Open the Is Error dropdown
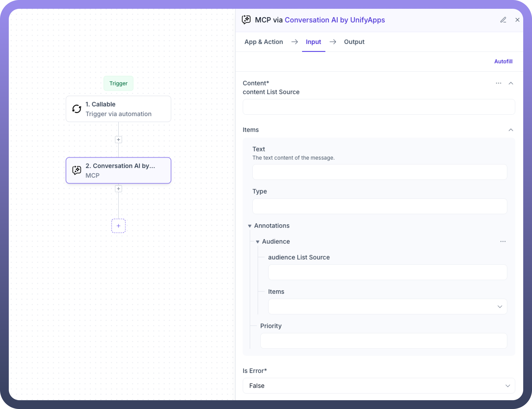Screen dimensions: 532x409 [379, 386]
